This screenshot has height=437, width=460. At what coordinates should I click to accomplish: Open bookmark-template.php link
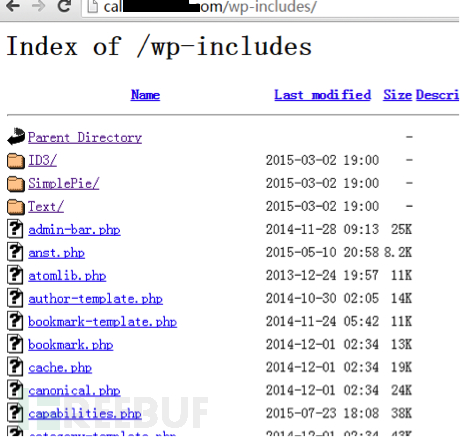pyautogui.click(x=103, y=322)
